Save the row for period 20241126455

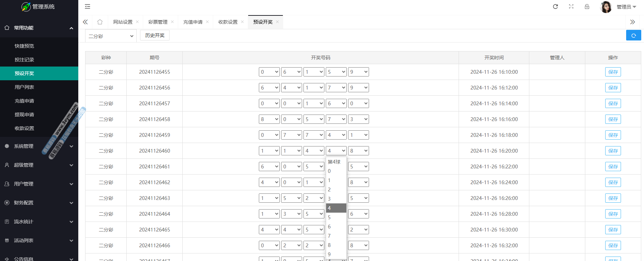[613, 72]
